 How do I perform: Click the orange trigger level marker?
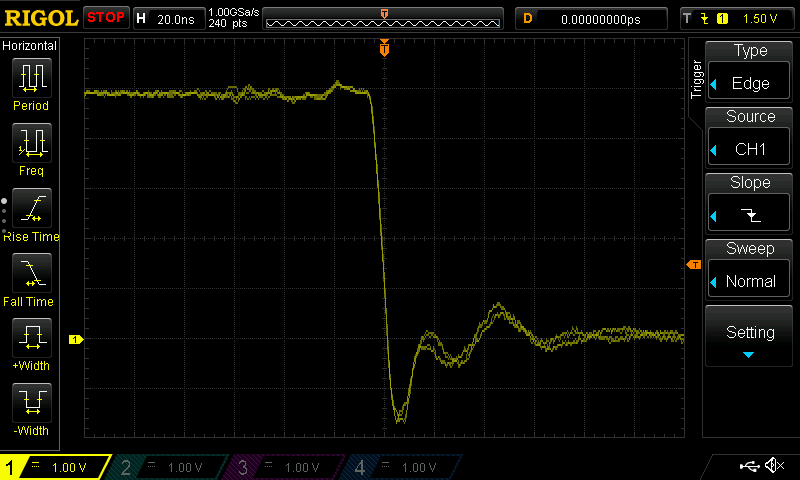693,265
